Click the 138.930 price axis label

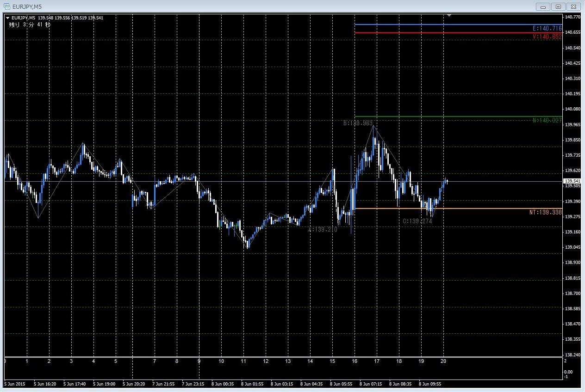point(573,263)
